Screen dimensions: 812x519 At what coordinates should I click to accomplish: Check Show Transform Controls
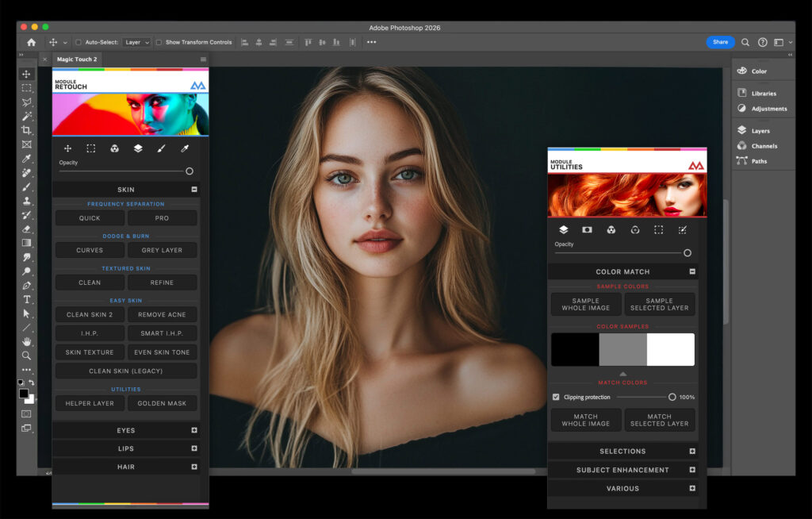pyautogui.click(x=159, y=42)
